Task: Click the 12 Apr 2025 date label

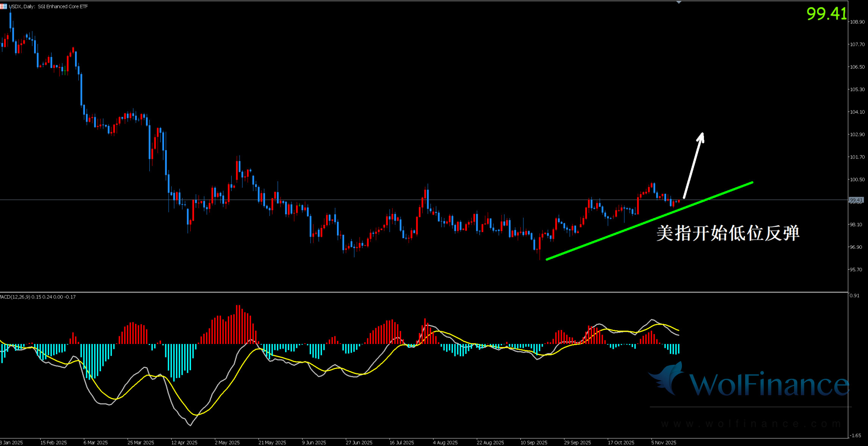Action: (x=184, y=443)
